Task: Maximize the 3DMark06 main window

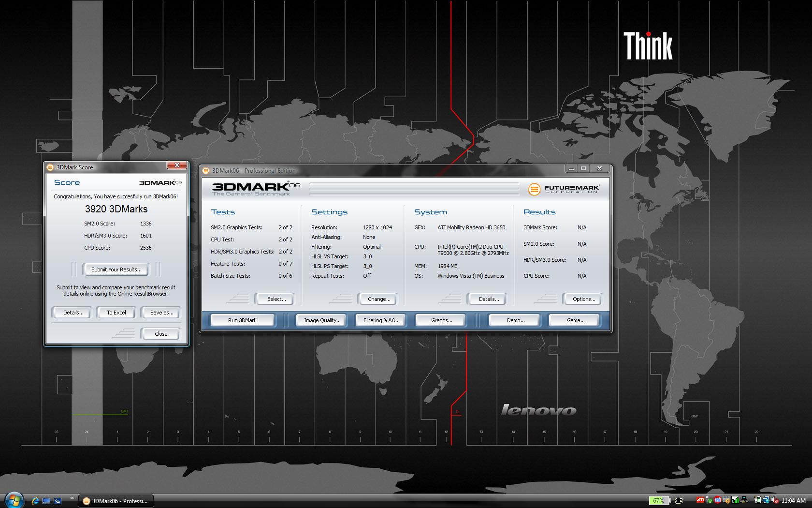Action: [583, 168]
